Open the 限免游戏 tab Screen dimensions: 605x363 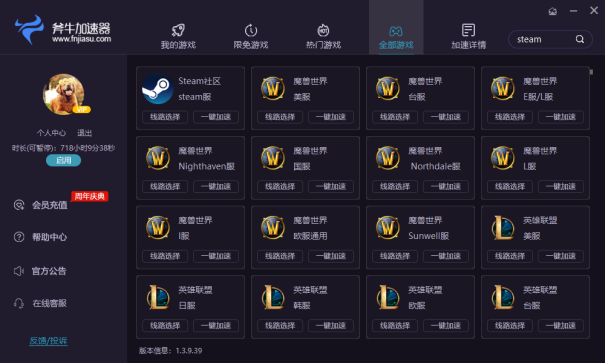pyautogui.click(x=251, y=37)
